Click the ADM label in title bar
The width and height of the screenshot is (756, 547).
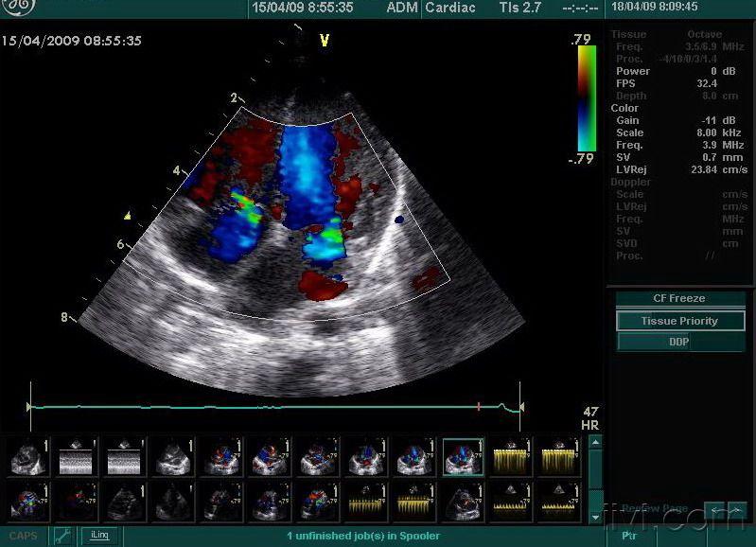pyautogui.click(x=402, y=8)
